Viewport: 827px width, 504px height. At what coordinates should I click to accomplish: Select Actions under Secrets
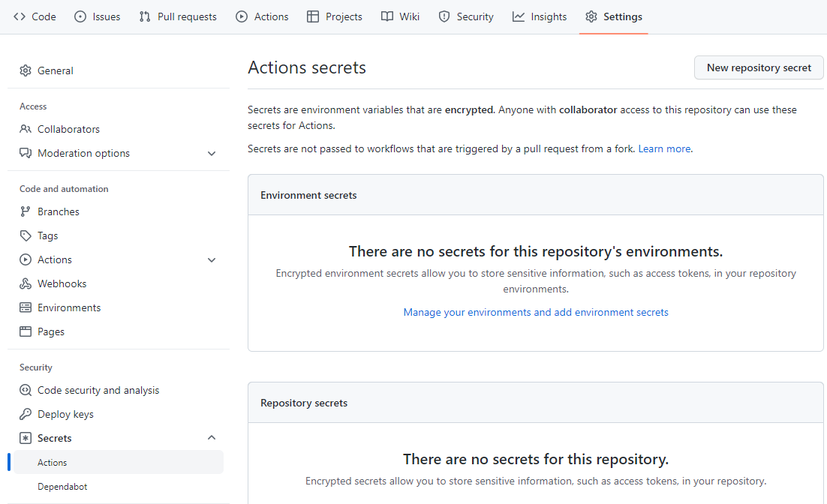[118, 462]
